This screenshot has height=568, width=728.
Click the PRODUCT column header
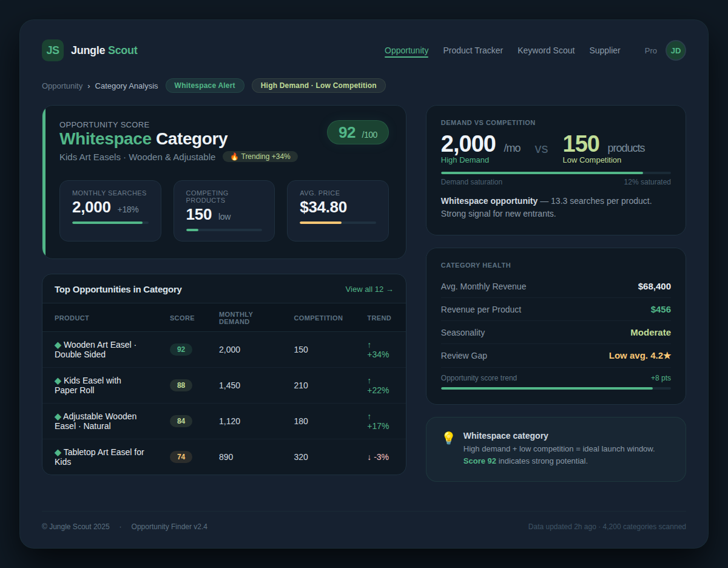click(72, 318)
